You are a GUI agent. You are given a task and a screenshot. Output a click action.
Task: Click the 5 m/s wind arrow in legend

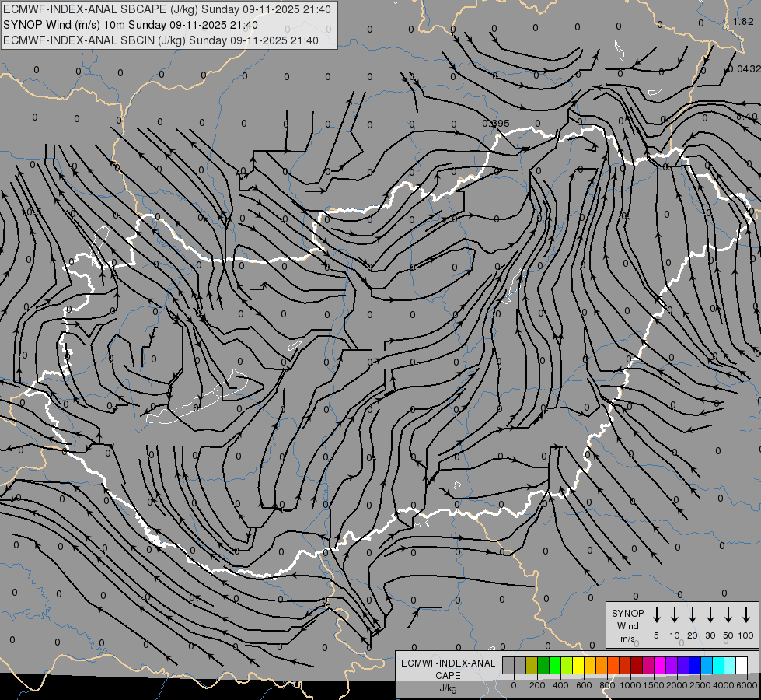point(656,615)
